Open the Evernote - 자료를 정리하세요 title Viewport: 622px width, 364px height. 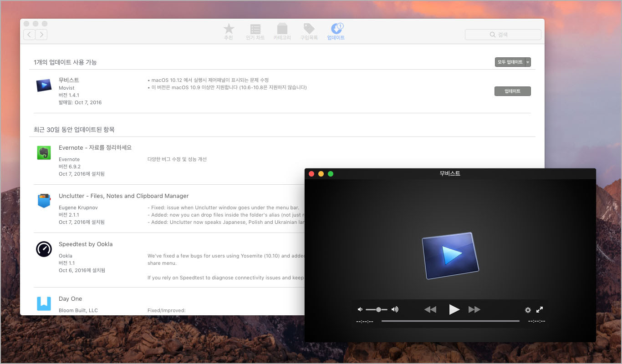95,147
